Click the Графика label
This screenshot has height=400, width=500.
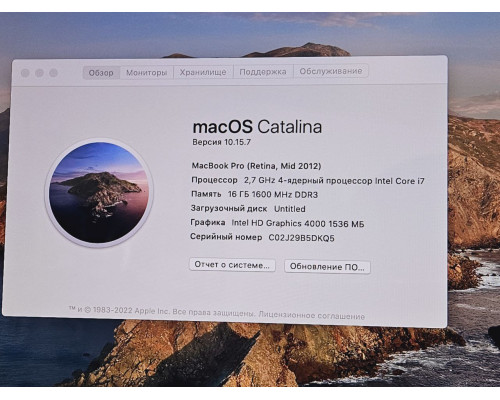(x=208, y=223)
